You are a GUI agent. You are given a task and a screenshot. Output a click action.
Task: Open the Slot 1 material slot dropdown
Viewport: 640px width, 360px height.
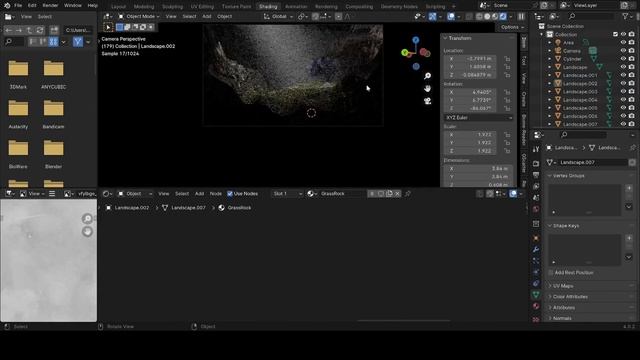(287, 193)
